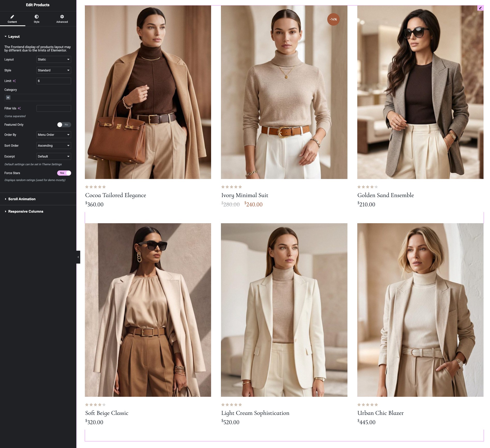Disable the Force Stars toggle
Screen dimensions: 490x448
64,173
